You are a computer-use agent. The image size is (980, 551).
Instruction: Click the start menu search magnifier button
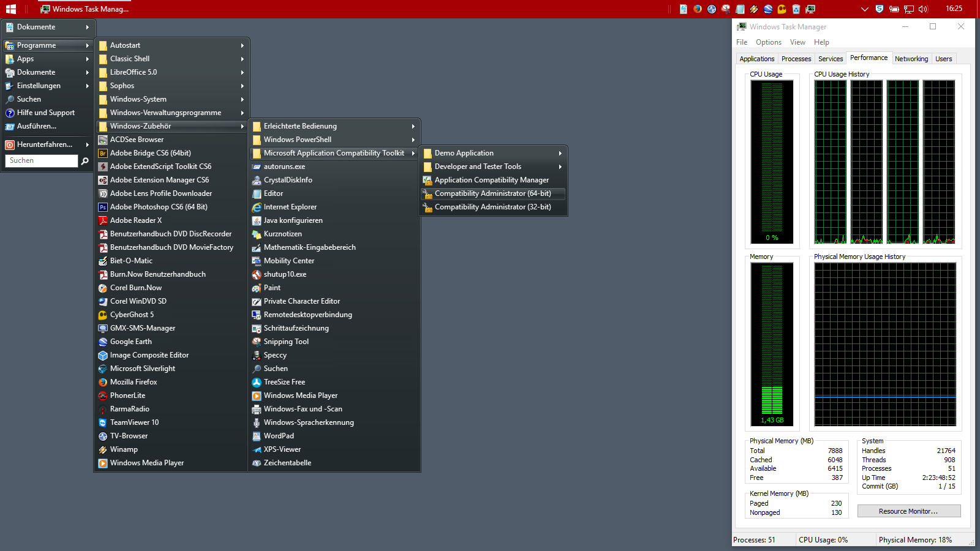[x=85, y=161]
